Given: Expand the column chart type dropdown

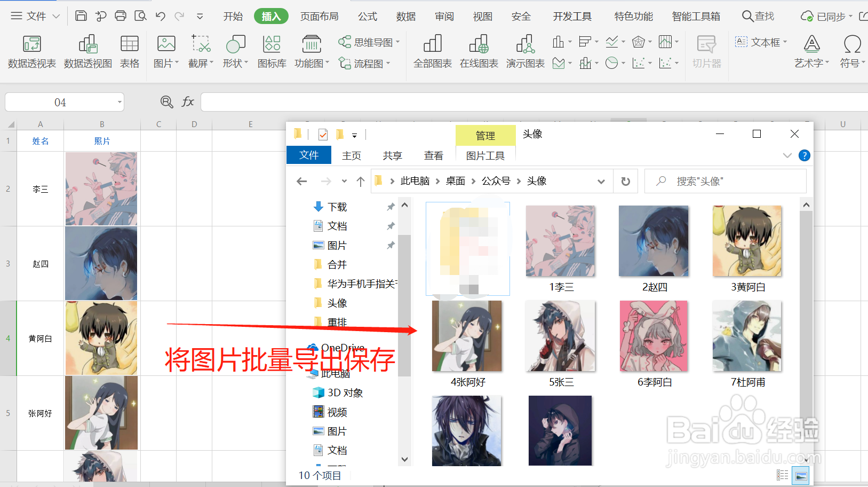Looking at the screenshot, I should pyautogui.click(x=570, y=42).
